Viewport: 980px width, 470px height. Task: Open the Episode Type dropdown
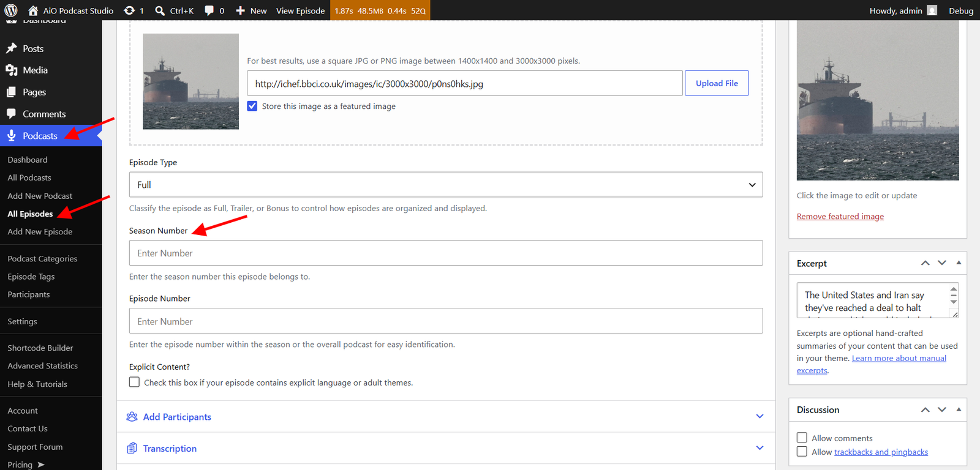click(446, 185)
